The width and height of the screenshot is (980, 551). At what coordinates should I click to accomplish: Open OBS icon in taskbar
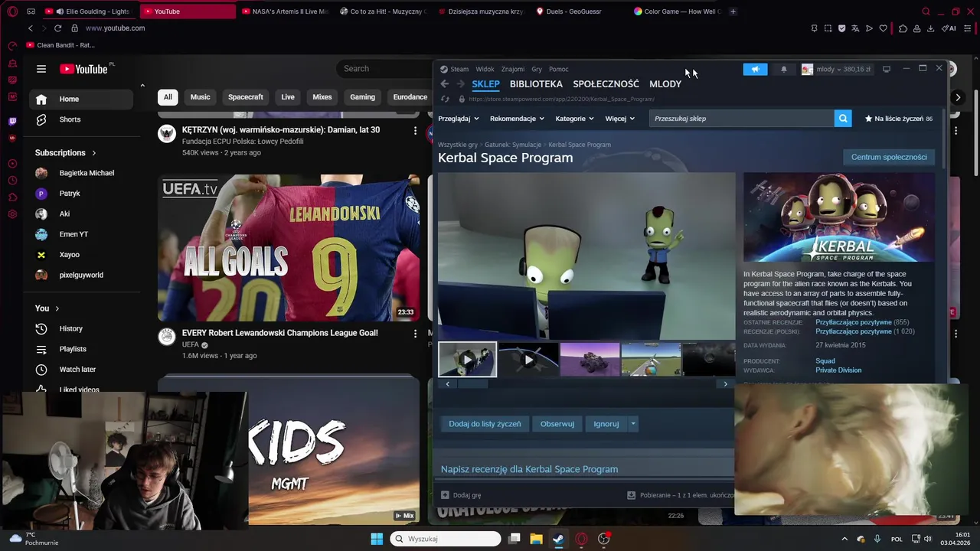(604, 539)
